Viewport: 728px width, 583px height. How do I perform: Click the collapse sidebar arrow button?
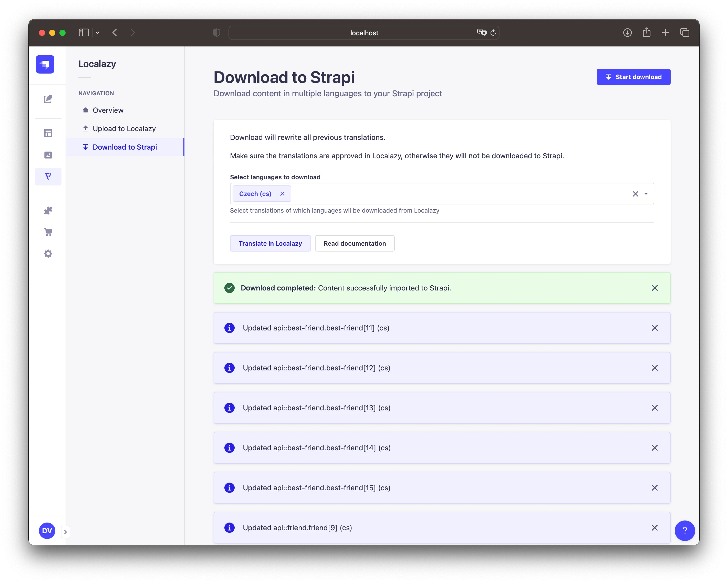[65, 531]
